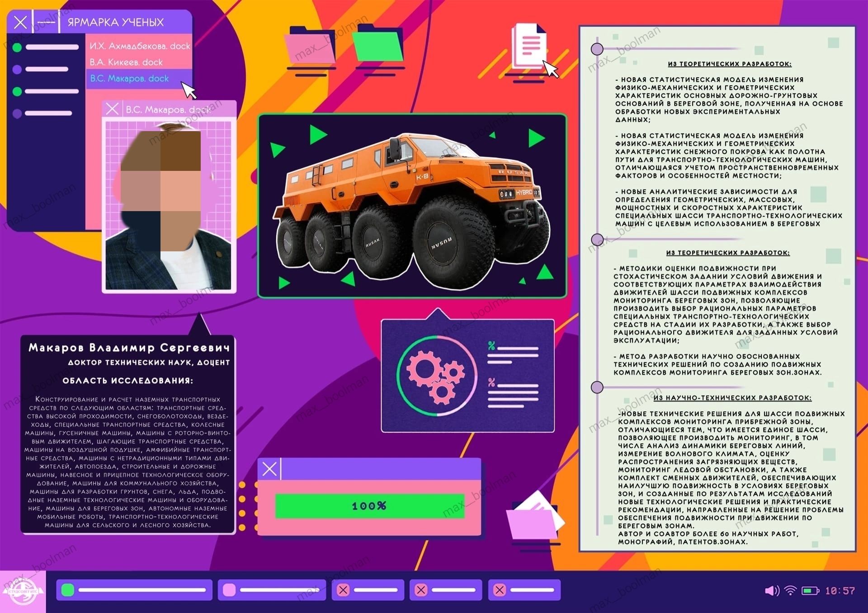Click the heading ИЗ НАУЧНО-ТЕХНИЧЕСКИХ РАЗРАБОТОК:
Viewport: 868px width, 613px height.
point(732,398)
